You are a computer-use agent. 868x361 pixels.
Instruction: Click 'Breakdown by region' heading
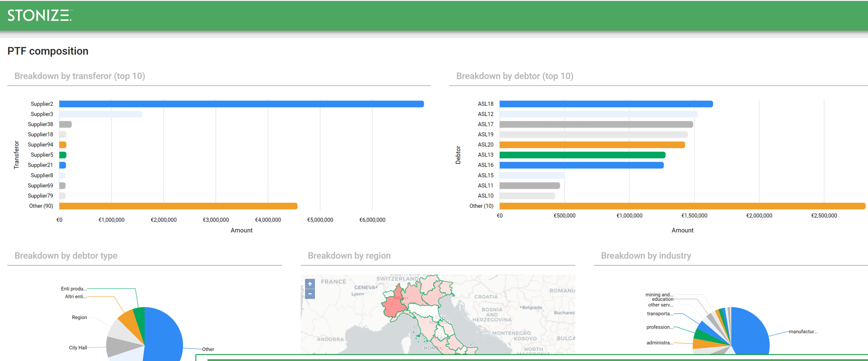(x=349, y=256)
